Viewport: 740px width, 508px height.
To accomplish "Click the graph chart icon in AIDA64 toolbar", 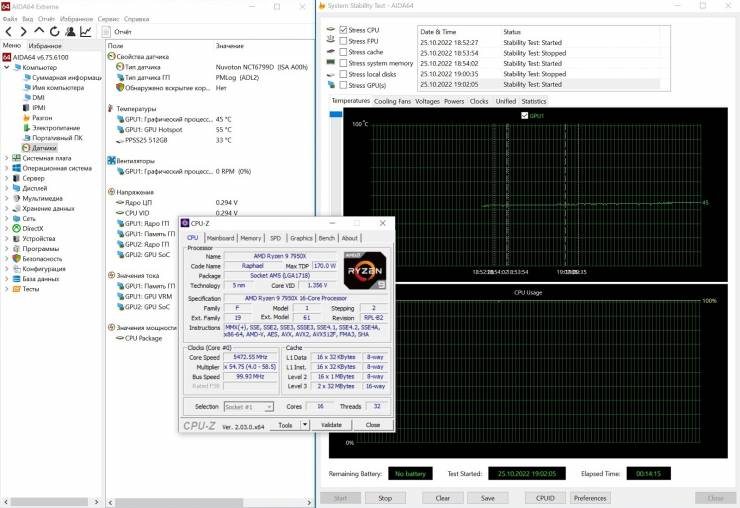I will pyautogui.click(x=86, y=32).
